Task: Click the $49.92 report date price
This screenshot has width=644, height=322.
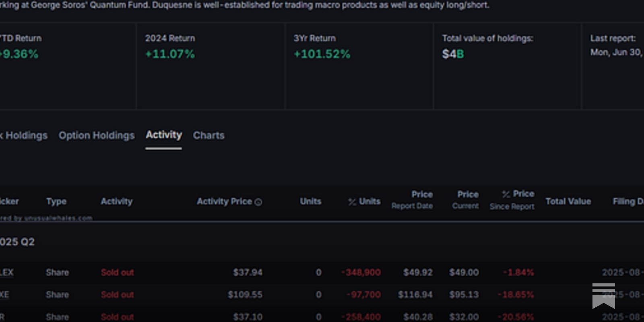Action: pyautogui.click(x=418, y=272)
